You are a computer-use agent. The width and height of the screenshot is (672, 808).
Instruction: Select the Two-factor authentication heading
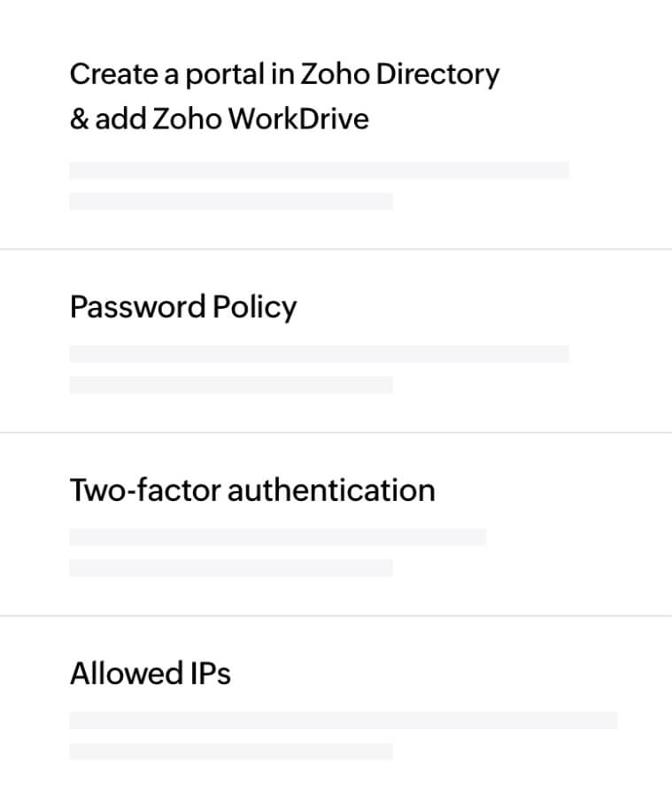click(x=252, y=489)
